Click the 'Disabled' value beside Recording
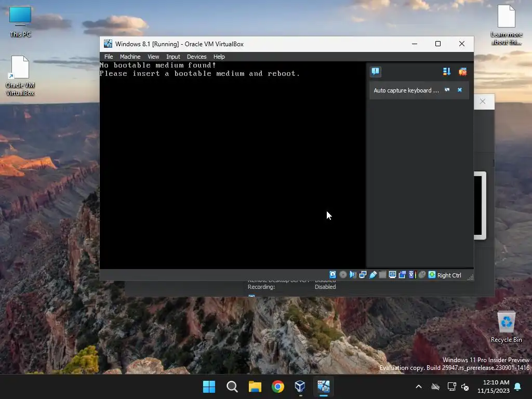This screenshot has width=532, height=399. tap(325, 287)
